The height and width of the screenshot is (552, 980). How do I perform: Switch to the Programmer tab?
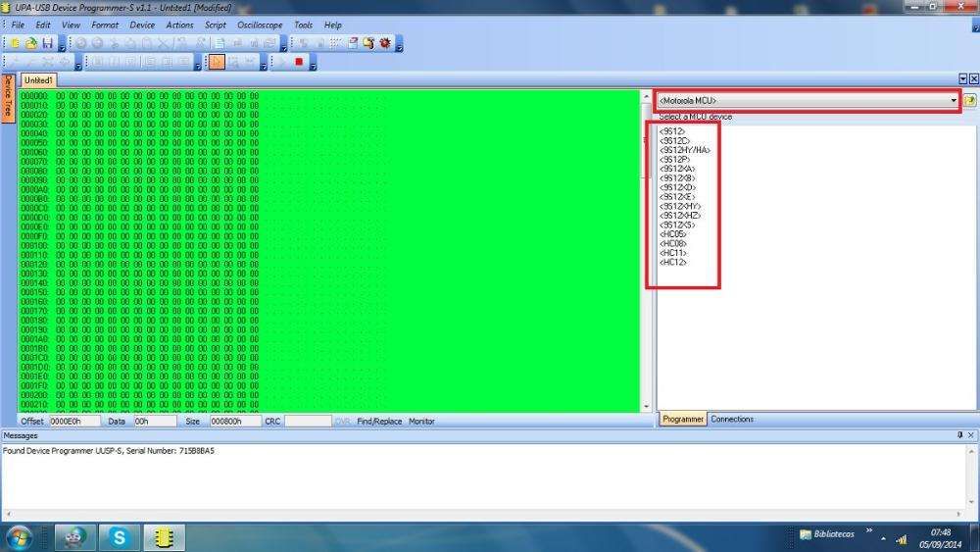pos(682,419)
